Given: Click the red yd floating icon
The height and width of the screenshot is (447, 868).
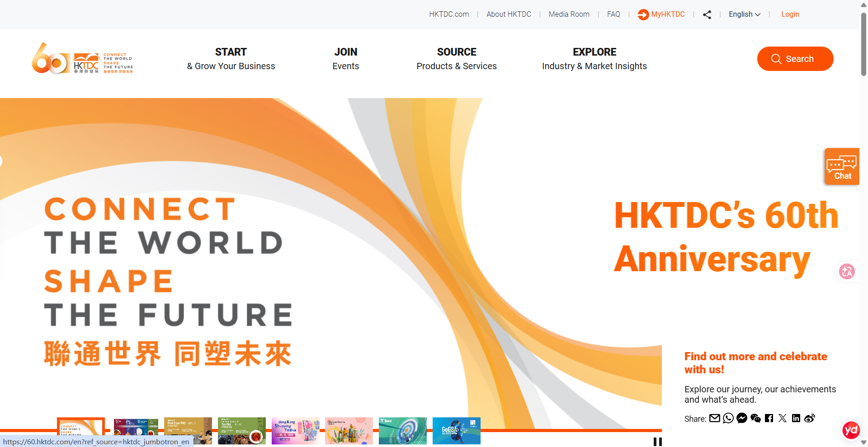Looking at the screenshot, I should click(851, 430).
